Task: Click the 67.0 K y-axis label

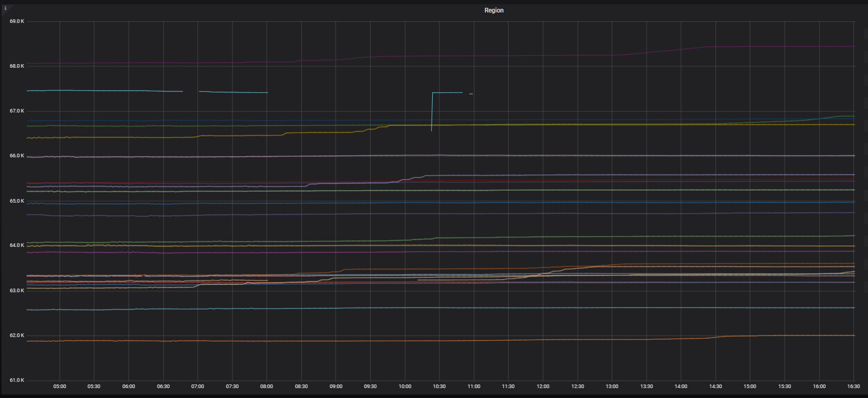Action: point(17,111)
